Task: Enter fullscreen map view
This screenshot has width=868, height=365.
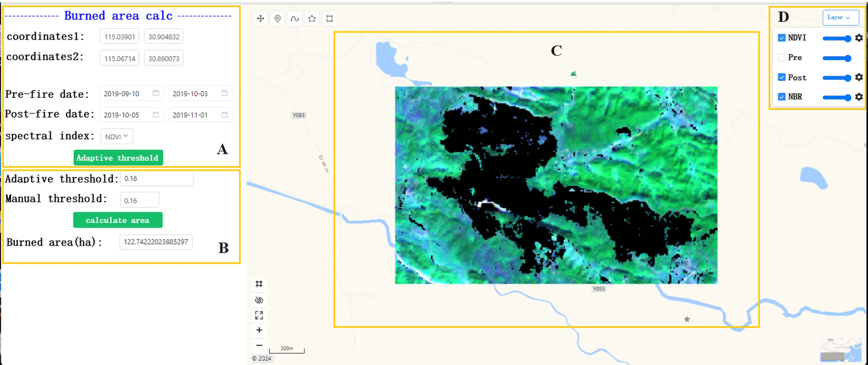Action: click(x=259, y=315)
